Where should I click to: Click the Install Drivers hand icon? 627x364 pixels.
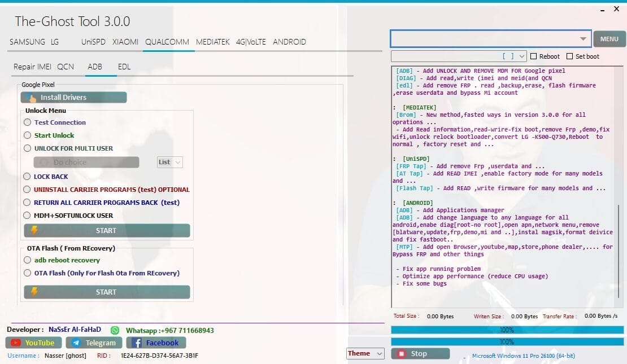click(31, 98)
